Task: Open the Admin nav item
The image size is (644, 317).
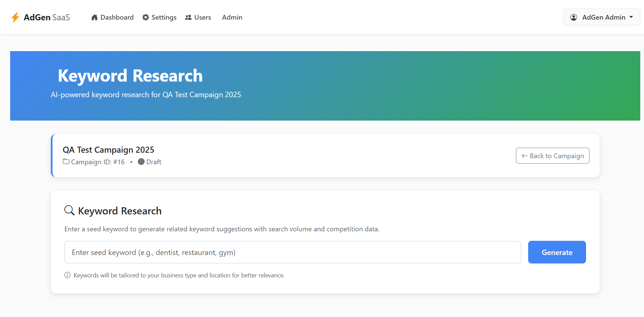Action: click(x=232, y=17)
